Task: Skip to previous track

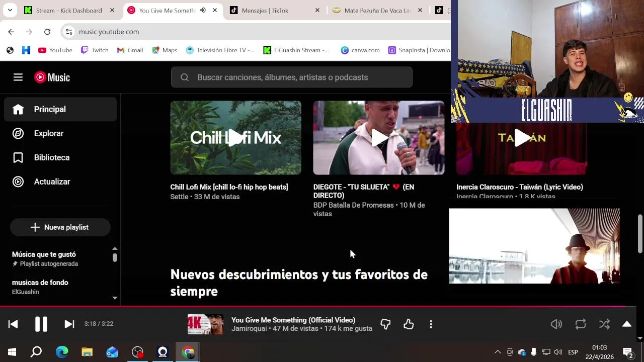Action: (13, 324)
